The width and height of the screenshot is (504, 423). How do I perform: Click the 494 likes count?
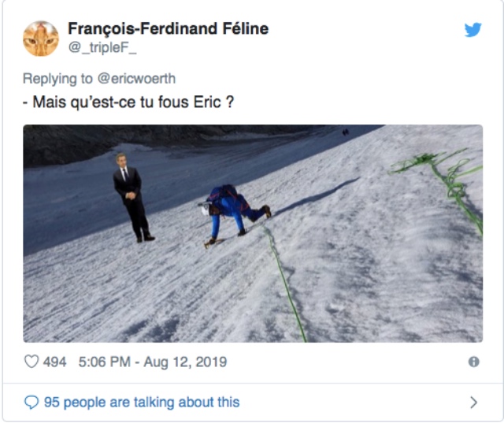click(54, 362)
